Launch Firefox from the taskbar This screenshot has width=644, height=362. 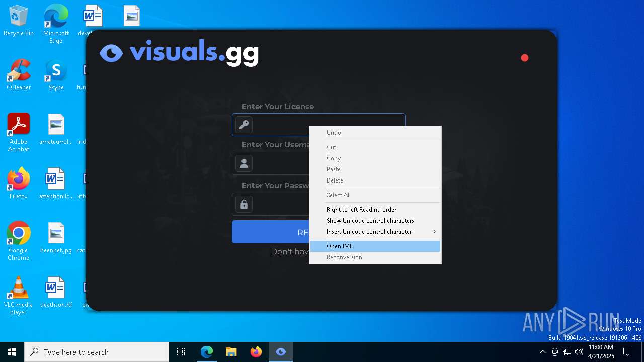(x=256, y=352)
